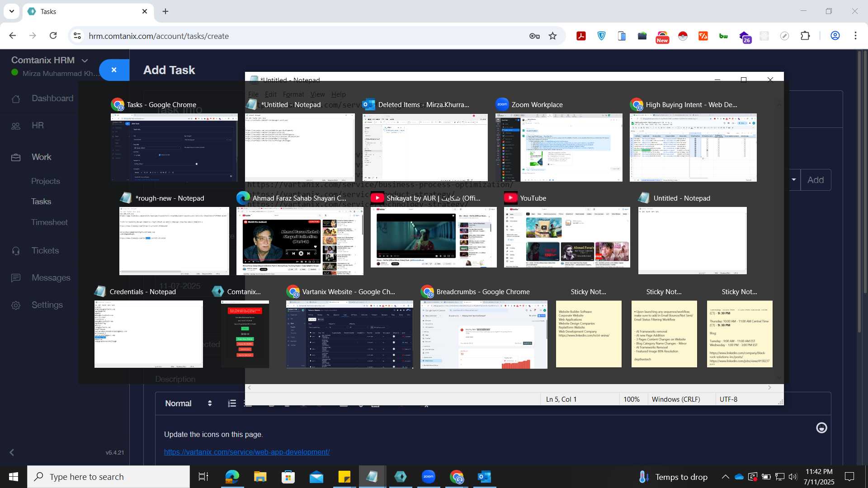This screenshot has width=868, height=488.
Task: Select Shikayat by AUR YouTube thumbnail
Action: 434,237
